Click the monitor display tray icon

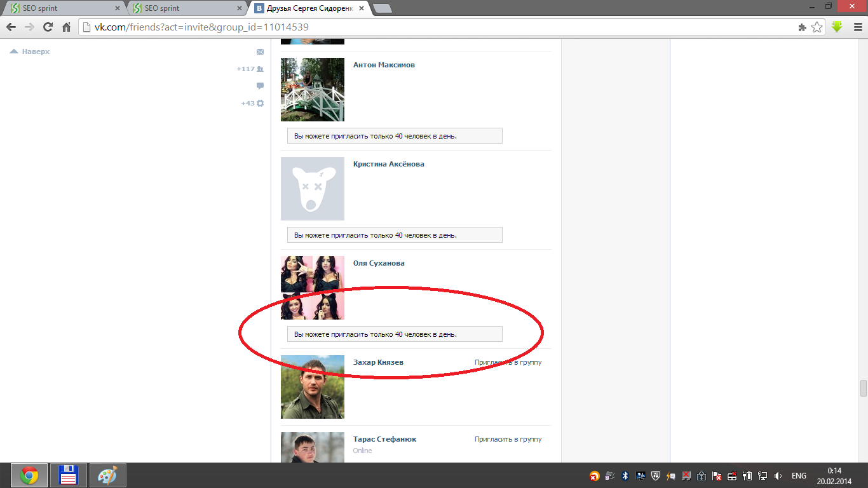(641, 476)
